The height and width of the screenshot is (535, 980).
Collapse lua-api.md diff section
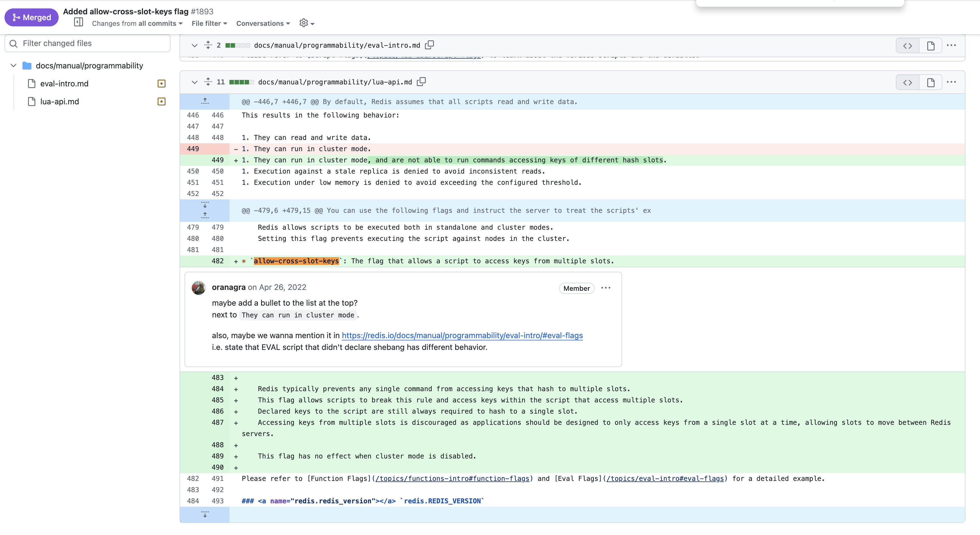pyautogui.click(x=194, y=82)
